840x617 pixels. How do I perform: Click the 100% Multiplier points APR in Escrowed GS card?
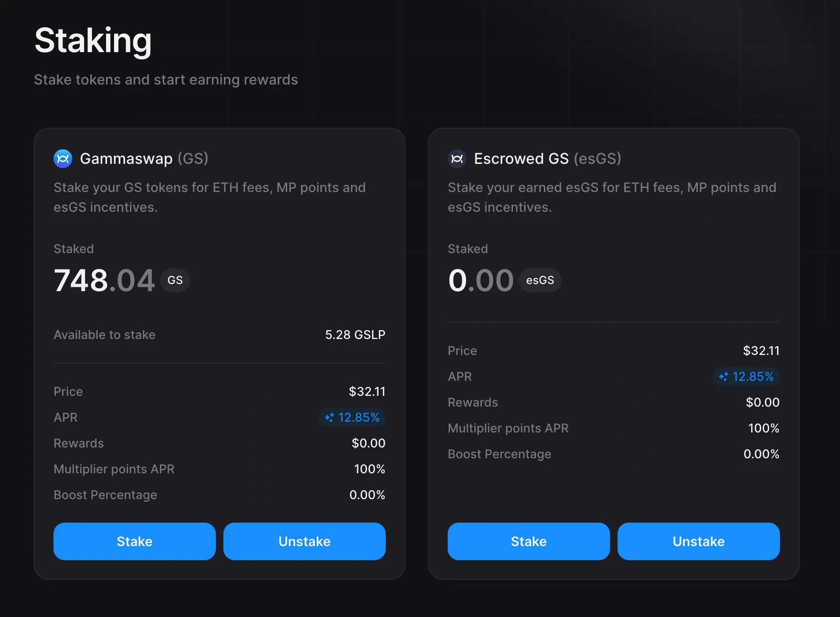pos(764,428)
